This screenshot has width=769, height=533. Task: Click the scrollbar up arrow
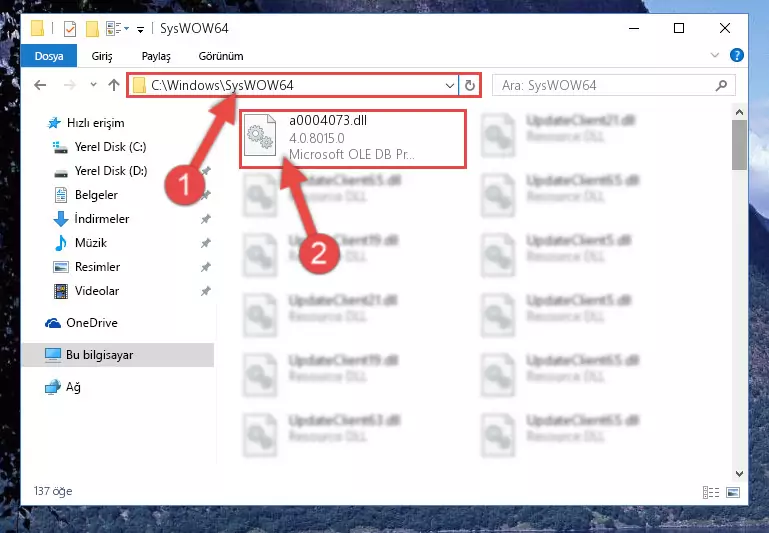point(739,112)
